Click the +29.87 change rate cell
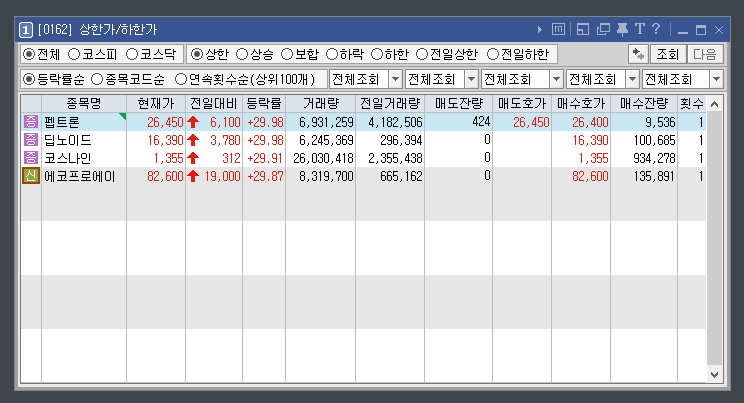Image resolution: width=744 pixels, height=403 pixels. coord(265,177)
